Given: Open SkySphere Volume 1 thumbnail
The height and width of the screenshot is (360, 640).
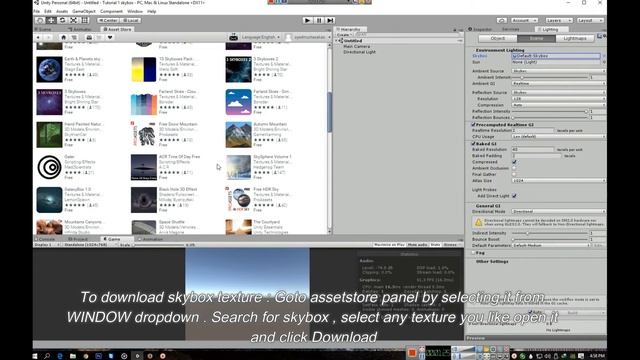Looking at the screenshot, I should click(x=238, y=167).
